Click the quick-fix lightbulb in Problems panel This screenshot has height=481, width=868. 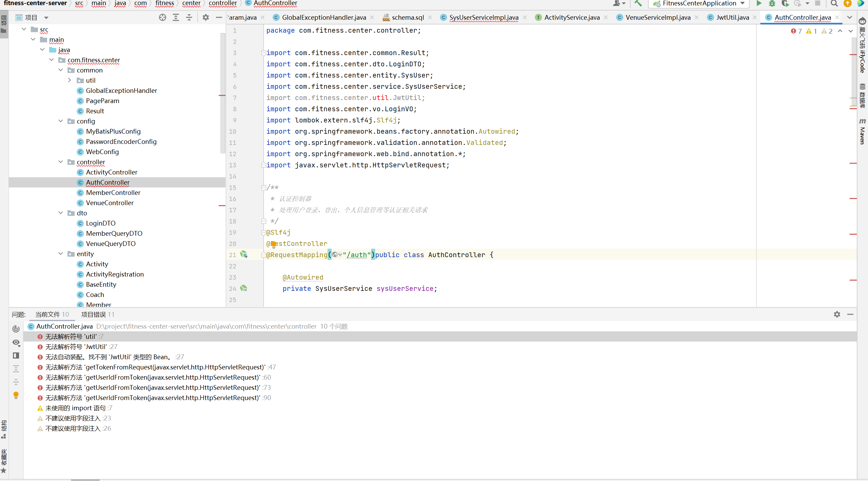tap(16, 395)
